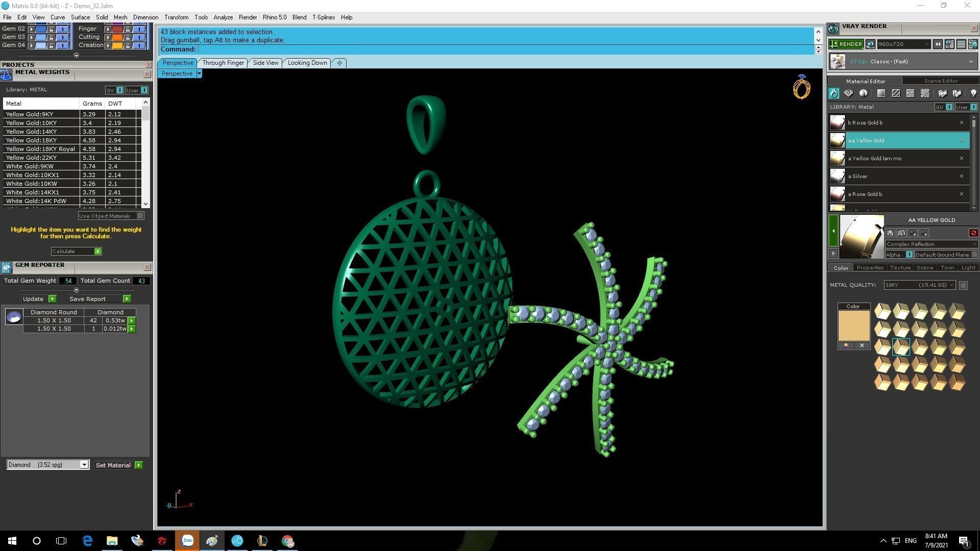Choose the 'b Rose Gold b' material
The image size is (980, 551).
(x=898, y=122)
